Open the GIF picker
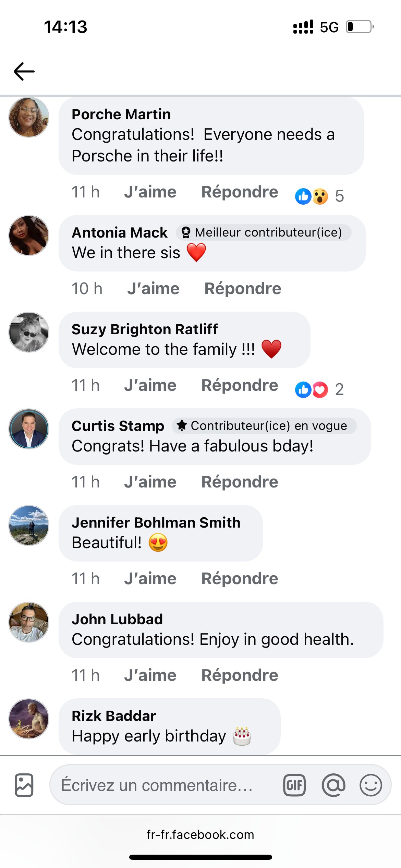Viewport: 401px width, 868px height. [x=294, y=785]
